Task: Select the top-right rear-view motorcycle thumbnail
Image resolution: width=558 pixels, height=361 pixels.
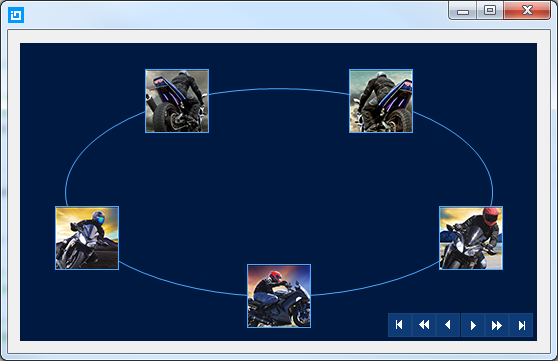Action: (x=381, y=101)
